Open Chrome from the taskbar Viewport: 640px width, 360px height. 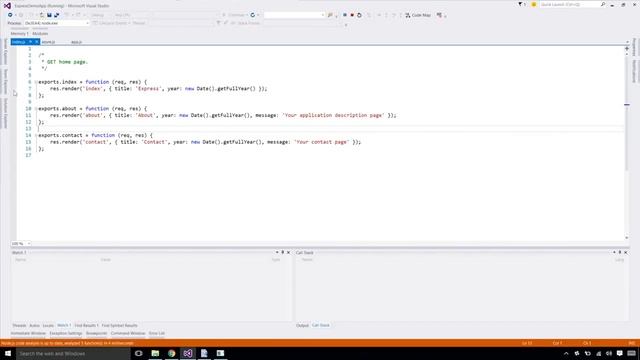171,353
